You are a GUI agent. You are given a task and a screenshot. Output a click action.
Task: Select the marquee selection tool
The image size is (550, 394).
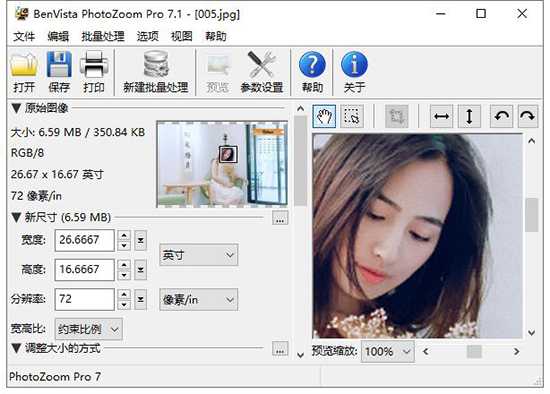[352, 116]
